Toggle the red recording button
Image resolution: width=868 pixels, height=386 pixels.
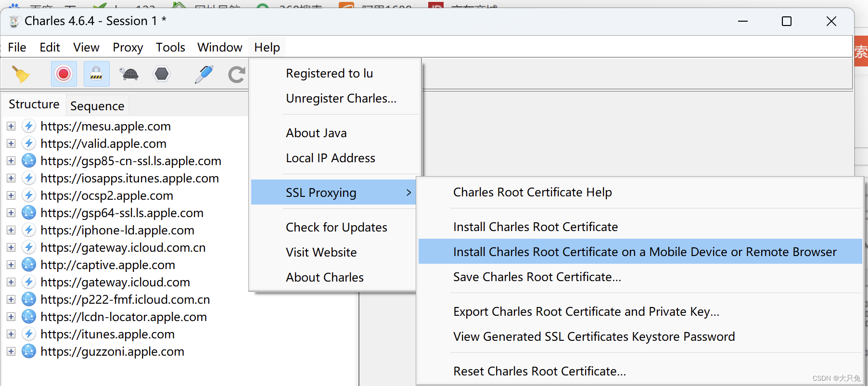[64, 74]
